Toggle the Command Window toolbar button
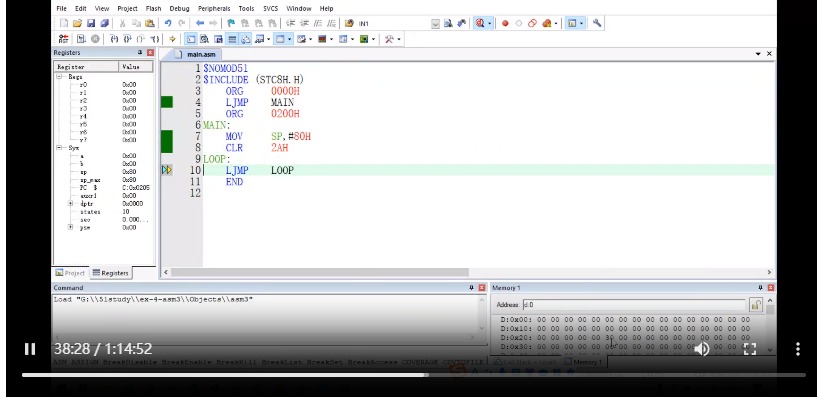This screenshot has width=817, height=399. pyautogui.click(x=191, y=39)
